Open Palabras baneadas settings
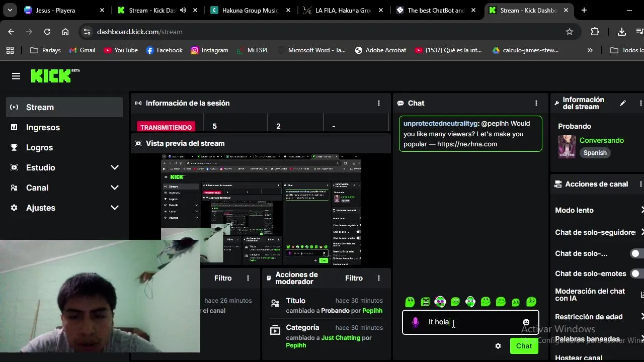The width and height of the screenshot is (644, 362). coord(599,339)
